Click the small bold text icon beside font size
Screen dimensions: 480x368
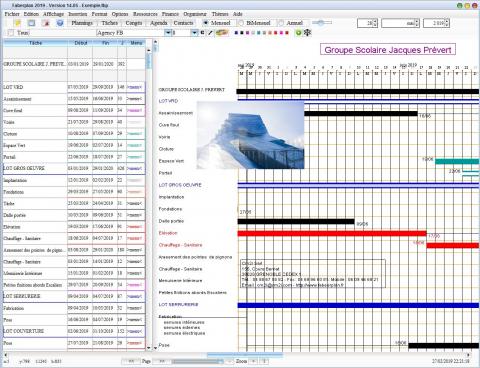(x=202, y=33)
